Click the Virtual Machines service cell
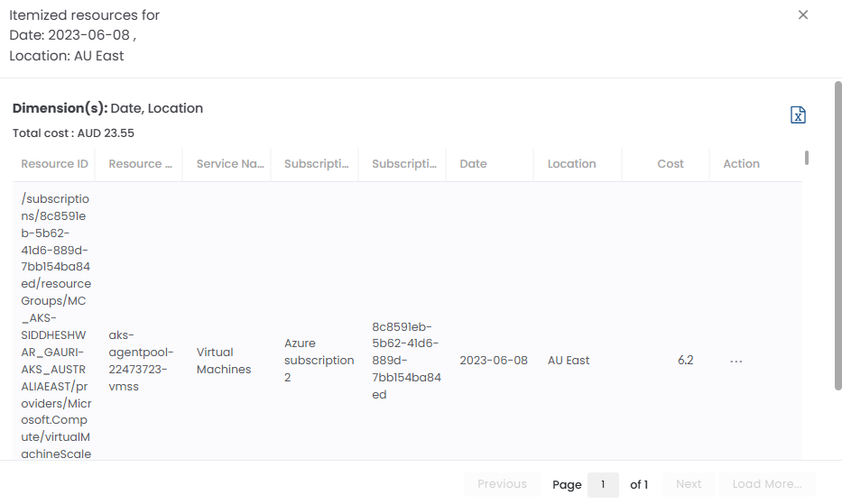 pyautogui.click(x=224, y=361)
